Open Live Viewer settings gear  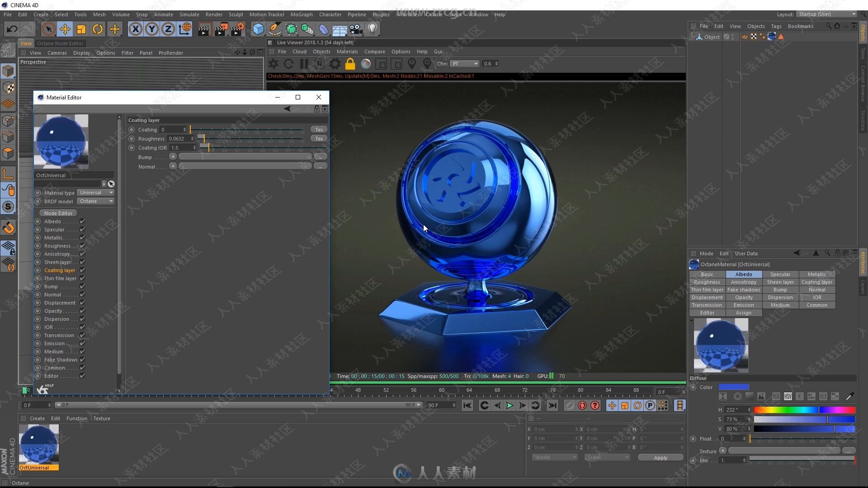335,64
